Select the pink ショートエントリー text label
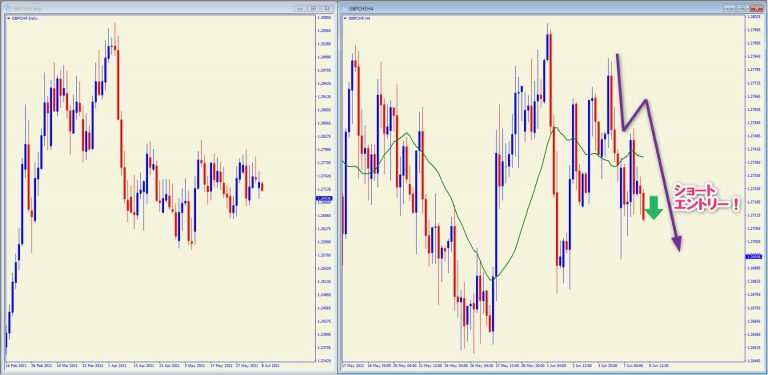Screen dimensions: 768x375 705,198
